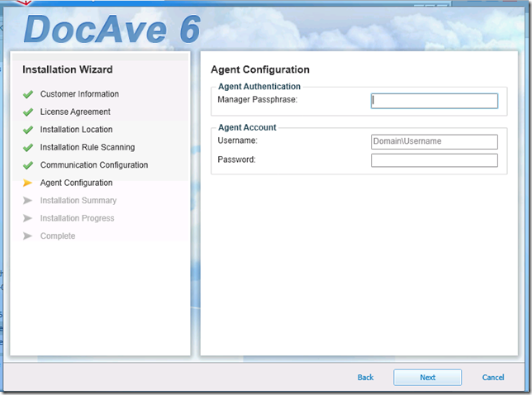Click the Agent Authentication group label
Viewport: 532px width, 395px height.
coord(259,87)
